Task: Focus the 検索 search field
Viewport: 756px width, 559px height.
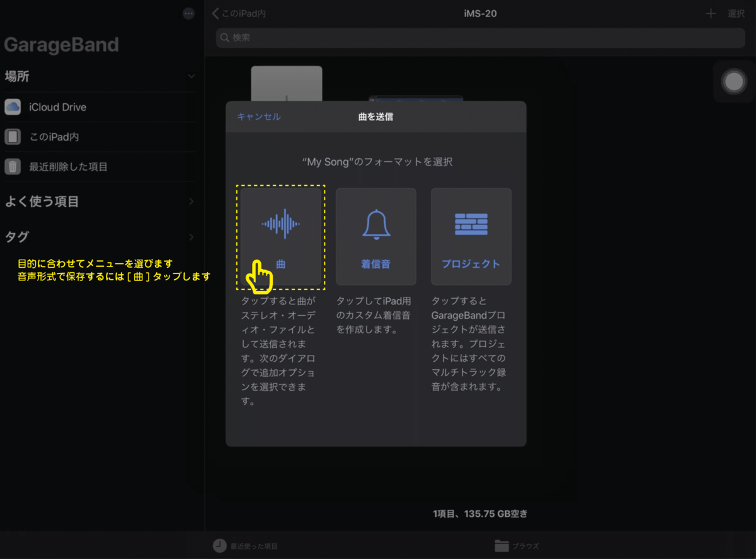Action: [481, 38]
